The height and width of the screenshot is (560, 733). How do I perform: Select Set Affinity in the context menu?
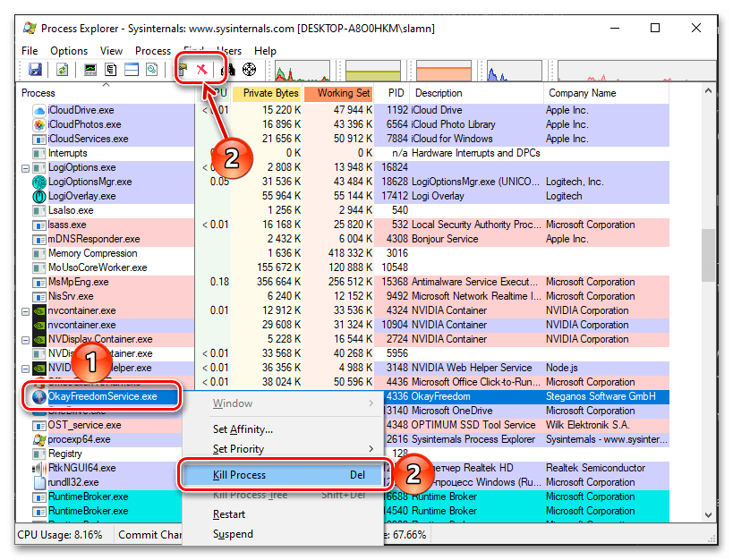pyautogui.click(x=243, y=428)
